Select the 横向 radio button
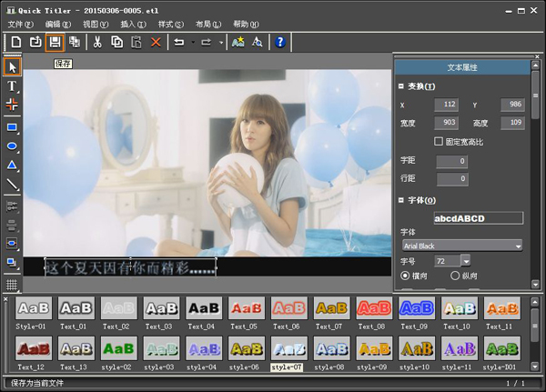Image resolution: width=546 pixels, height=392 pixels. click(405, 276)
